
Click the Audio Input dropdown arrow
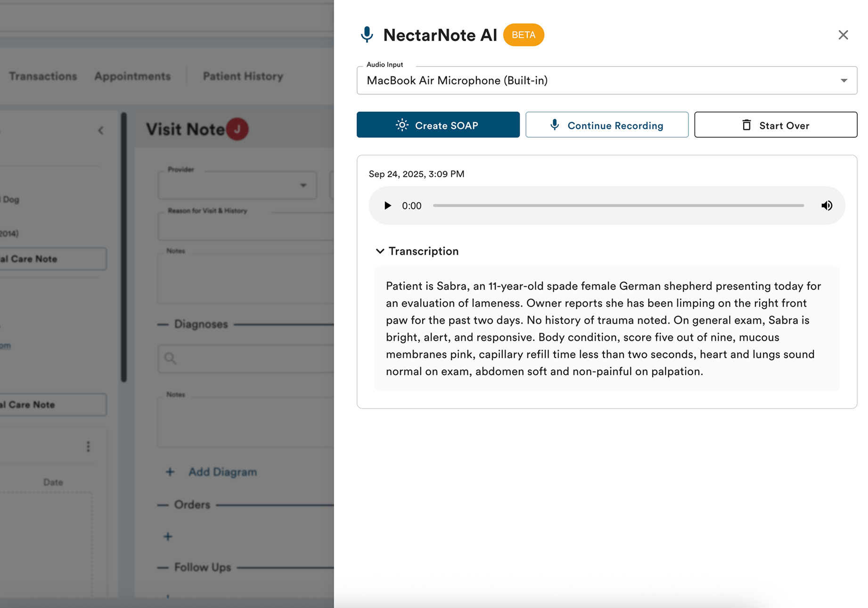[843, 81]
